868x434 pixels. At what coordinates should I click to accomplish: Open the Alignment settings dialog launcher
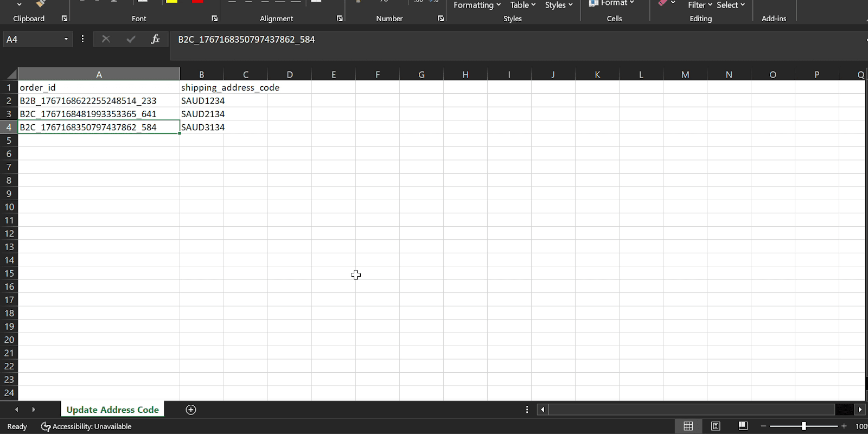point(340,18)
